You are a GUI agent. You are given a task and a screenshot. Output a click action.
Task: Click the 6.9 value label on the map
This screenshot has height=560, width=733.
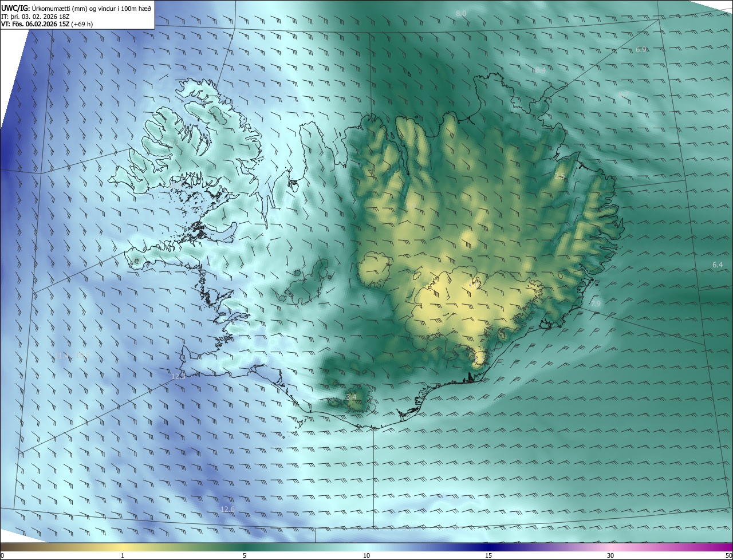[641, 50]
